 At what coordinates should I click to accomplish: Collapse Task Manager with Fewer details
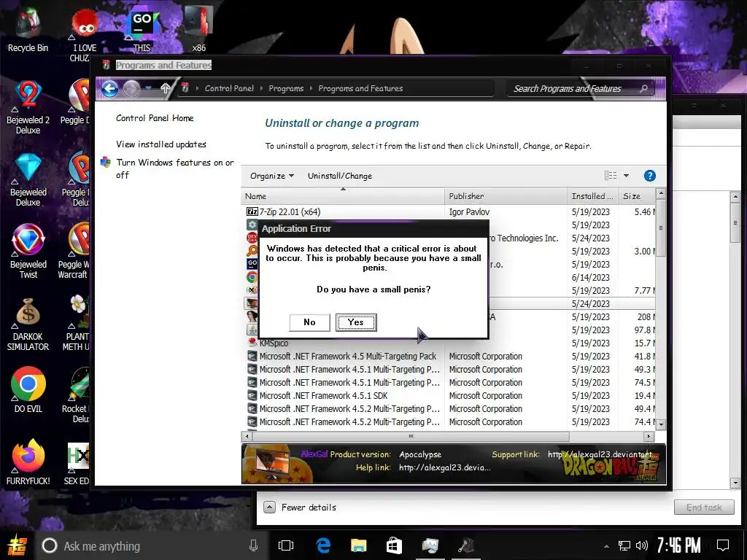[300, 507]
